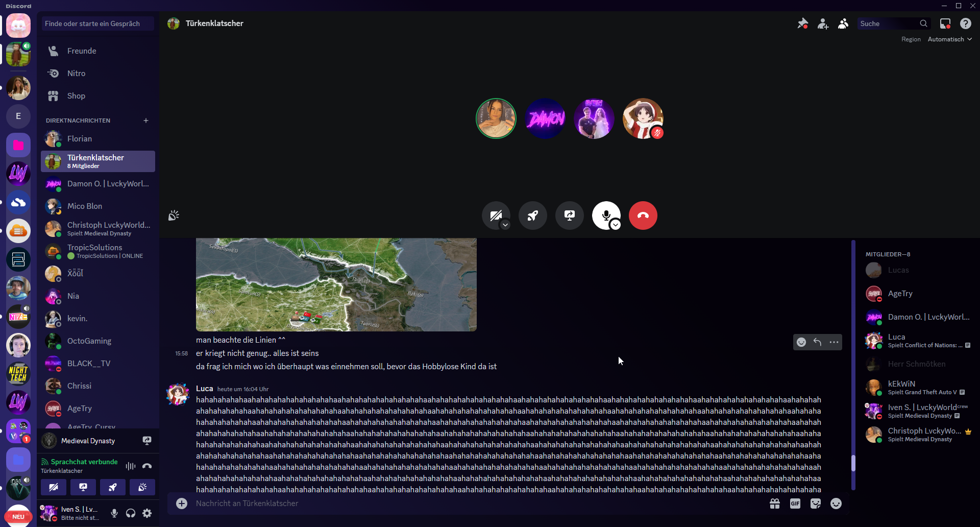Click the chat scrollbar thumb
This screenshot has width=980, height=527.
click(853, 463)
